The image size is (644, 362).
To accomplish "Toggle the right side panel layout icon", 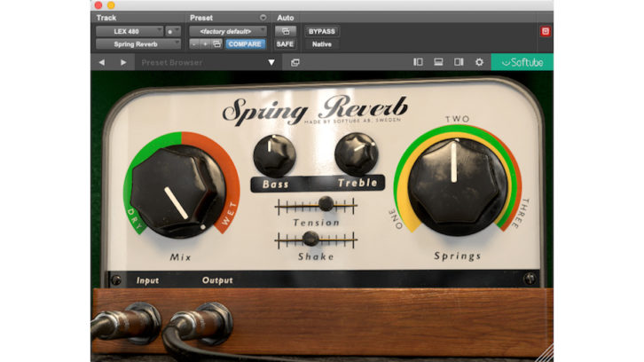I will coord(459,62).
